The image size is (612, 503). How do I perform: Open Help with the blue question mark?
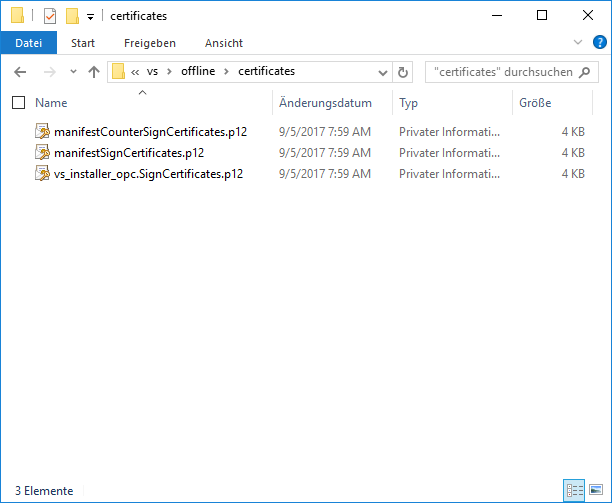(599, 43)
